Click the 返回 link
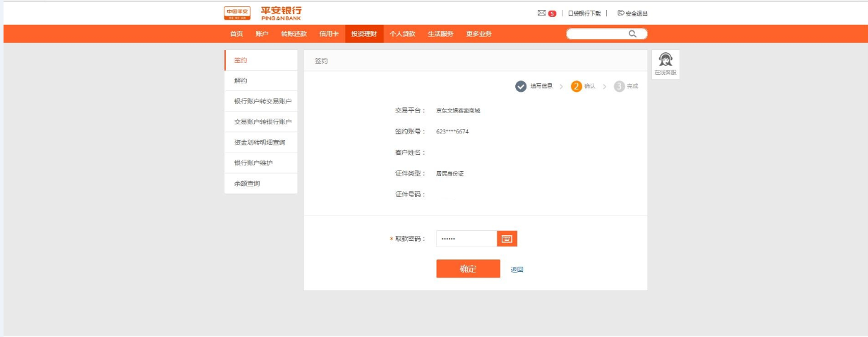 click(x=517, y=269)
